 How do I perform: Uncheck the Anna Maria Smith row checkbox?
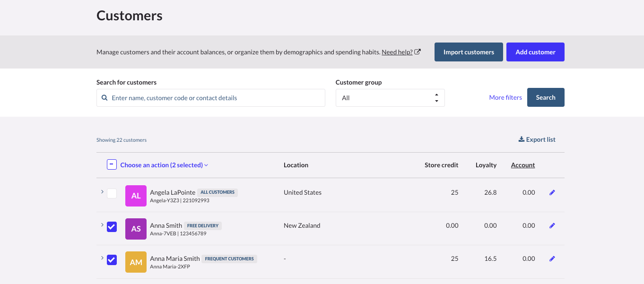pos(112,259)
